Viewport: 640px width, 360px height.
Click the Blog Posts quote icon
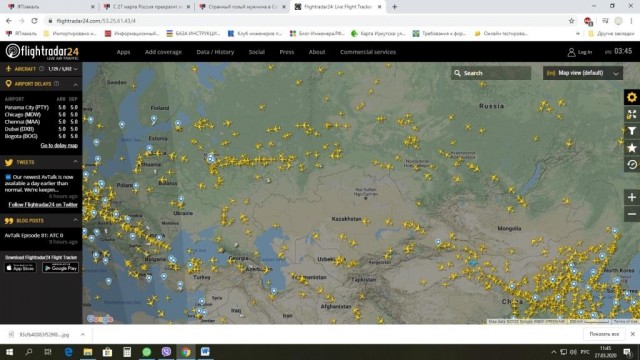(9, 221)
